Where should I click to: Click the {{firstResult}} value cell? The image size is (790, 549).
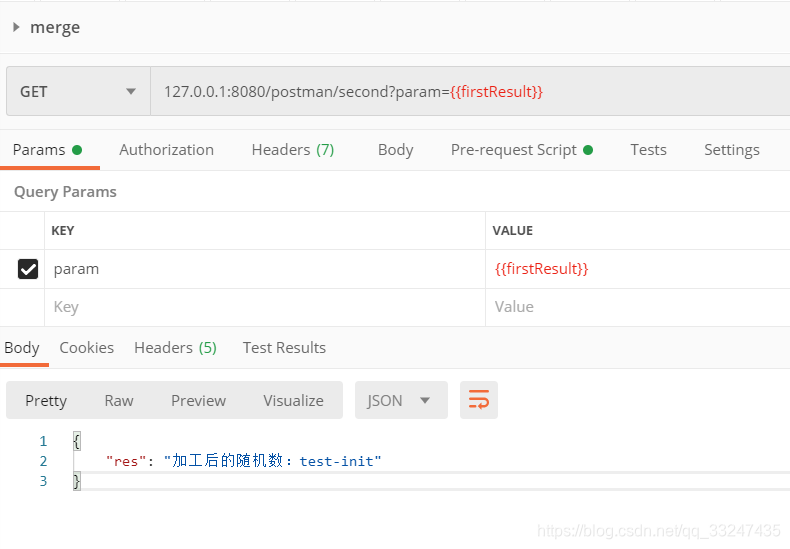[x=637, y=269]
